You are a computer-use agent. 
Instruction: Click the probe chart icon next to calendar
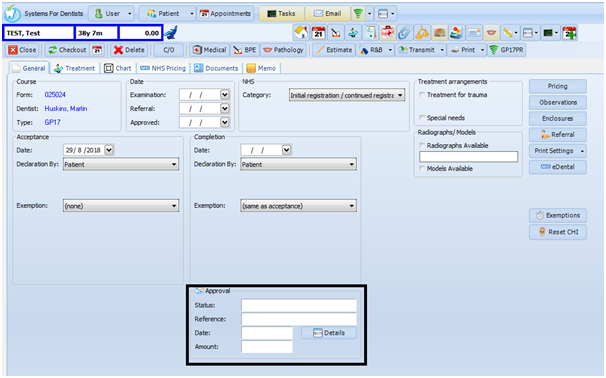pyautogui.click(x=335, y=33)
